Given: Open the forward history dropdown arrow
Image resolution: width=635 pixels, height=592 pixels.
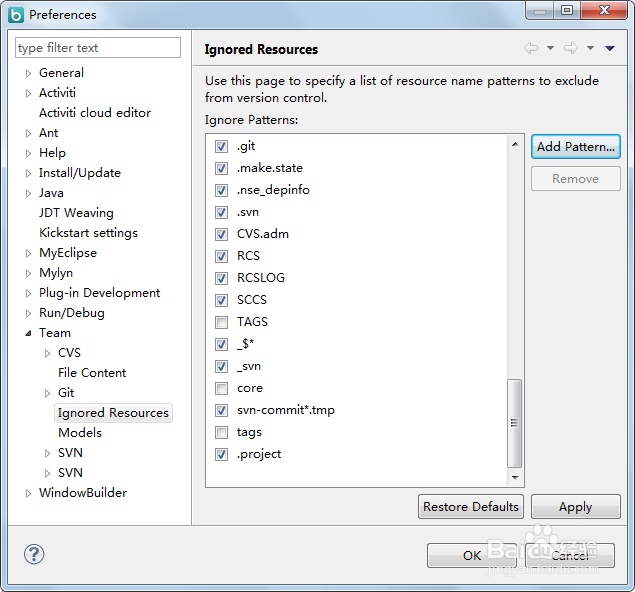Looking at the screenshot, I should point(590,48).
